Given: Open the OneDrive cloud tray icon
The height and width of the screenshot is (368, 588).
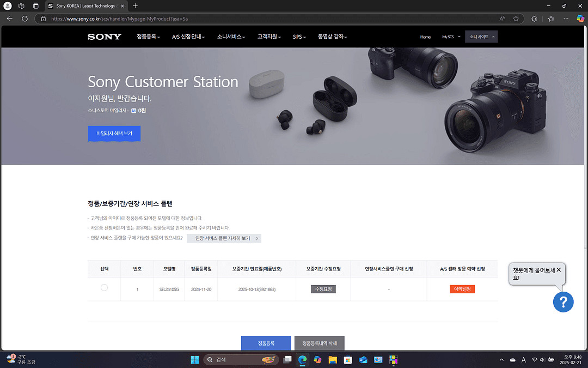Looking at the screenshot, I should point(513,360).
